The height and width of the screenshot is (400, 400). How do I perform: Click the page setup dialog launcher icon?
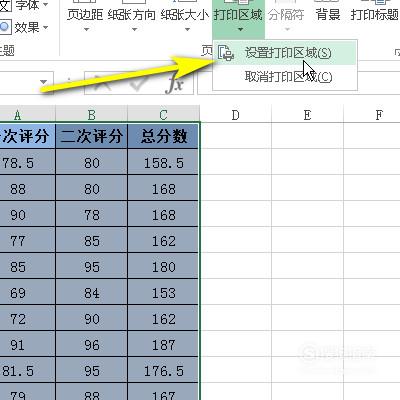point(397,52)
